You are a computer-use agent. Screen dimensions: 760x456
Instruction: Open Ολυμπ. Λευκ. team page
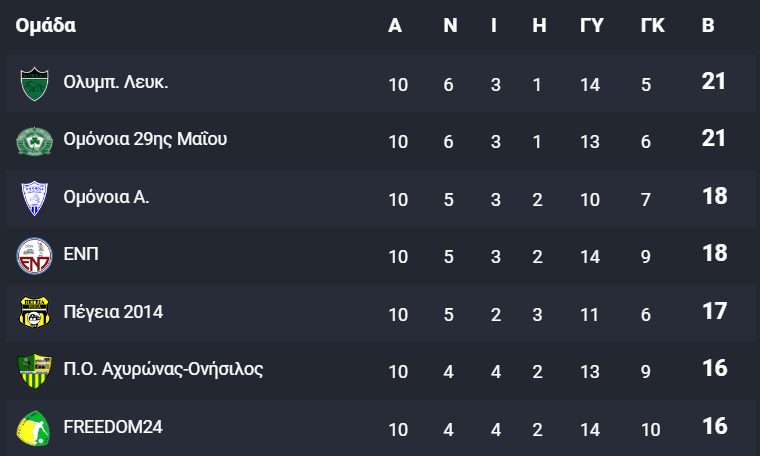(116, 82)
